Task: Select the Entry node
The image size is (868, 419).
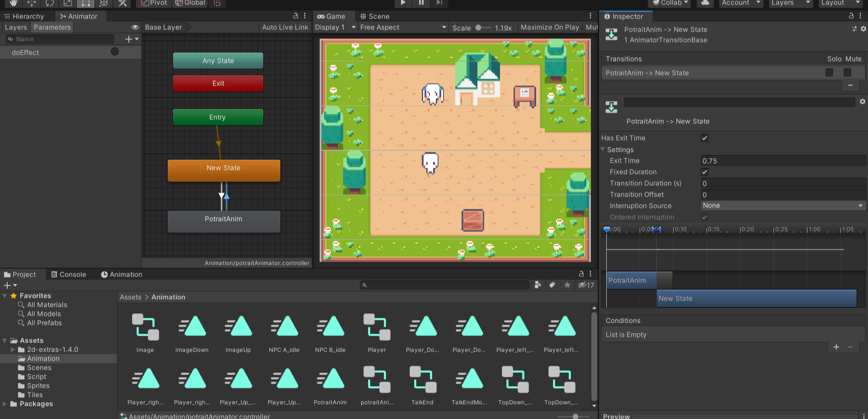Action: 218,117
